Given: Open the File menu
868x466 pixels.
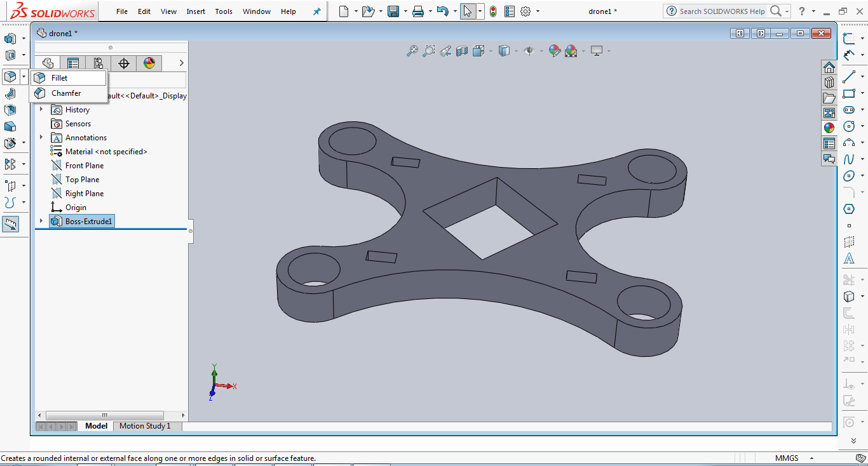Looking at the screenshot, I should [122, 11].
